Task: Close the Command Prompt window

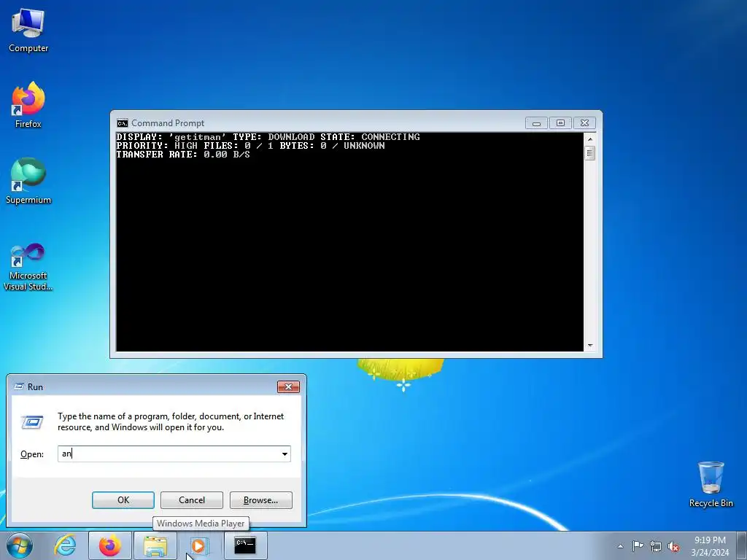Action: tap(585, 123)
